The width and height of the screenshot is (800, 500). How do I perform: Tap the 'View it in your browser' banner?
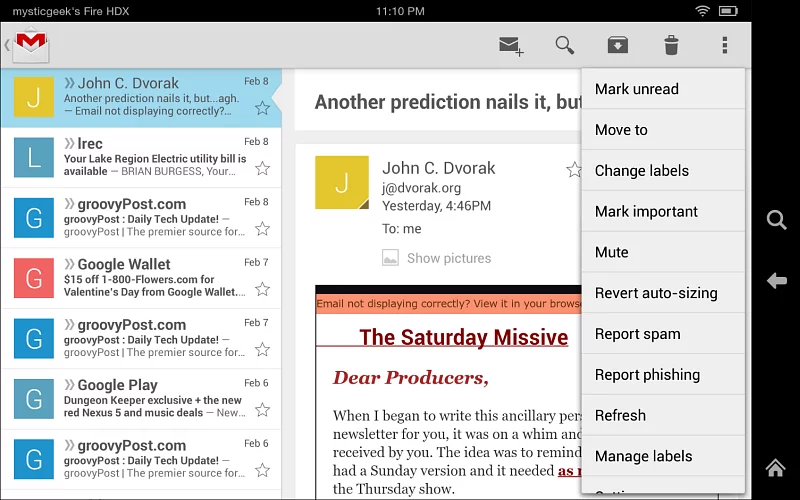[x=448, y=304]
